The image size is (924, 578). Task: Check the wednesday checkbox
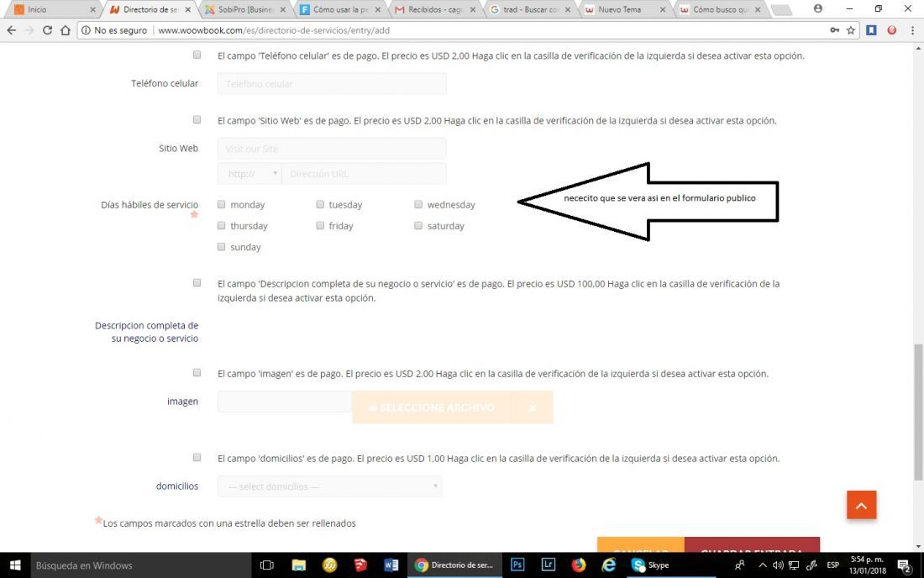[x=418, y=204]
